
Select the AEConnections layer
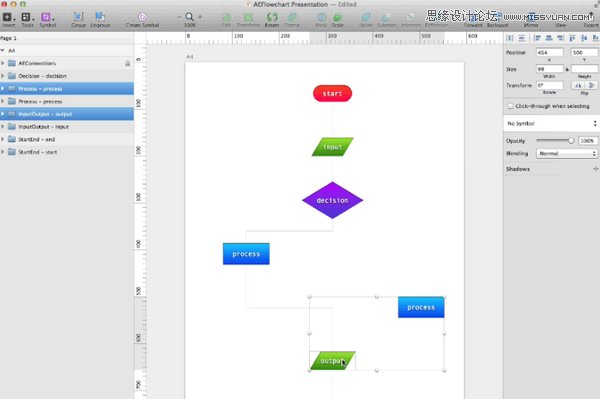tap(67, 63)
